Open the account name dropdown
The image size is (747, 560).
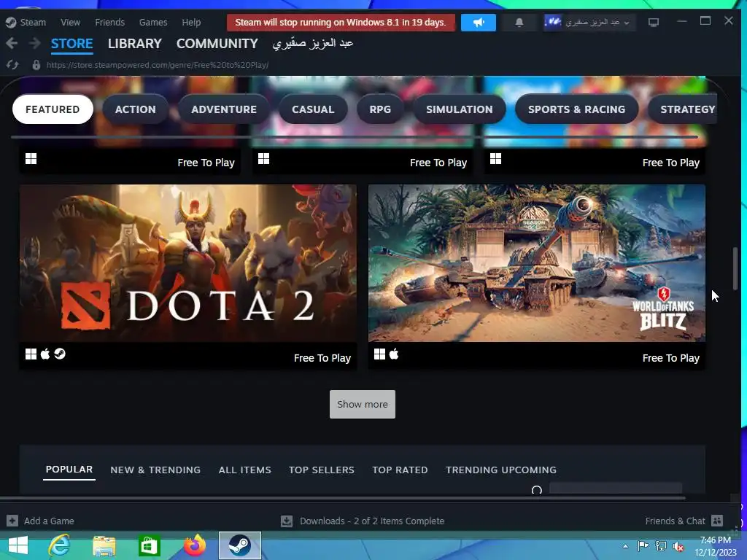click(589, 23)
